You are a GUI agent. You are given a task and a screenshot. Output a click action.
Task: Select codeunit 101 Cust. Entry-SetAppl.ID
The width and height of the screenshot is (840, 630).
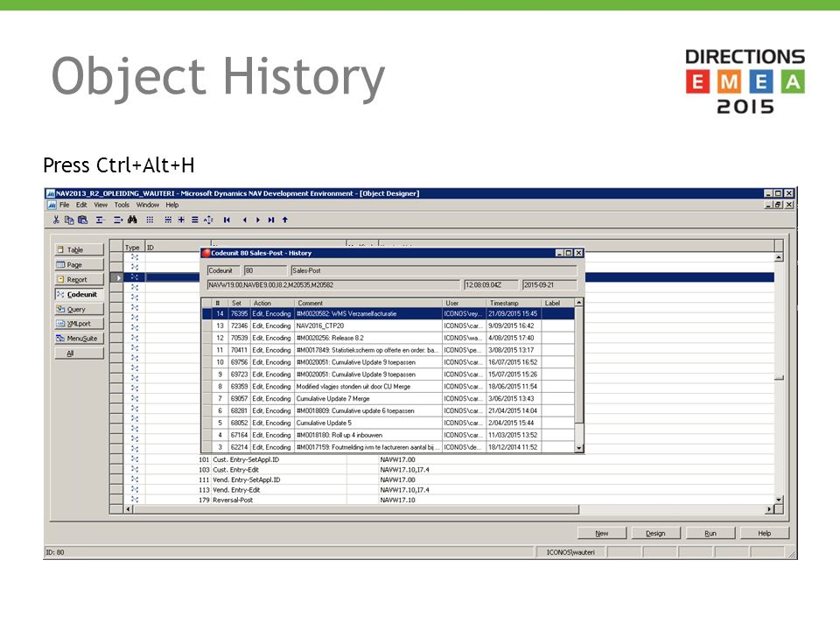[442, 459]
